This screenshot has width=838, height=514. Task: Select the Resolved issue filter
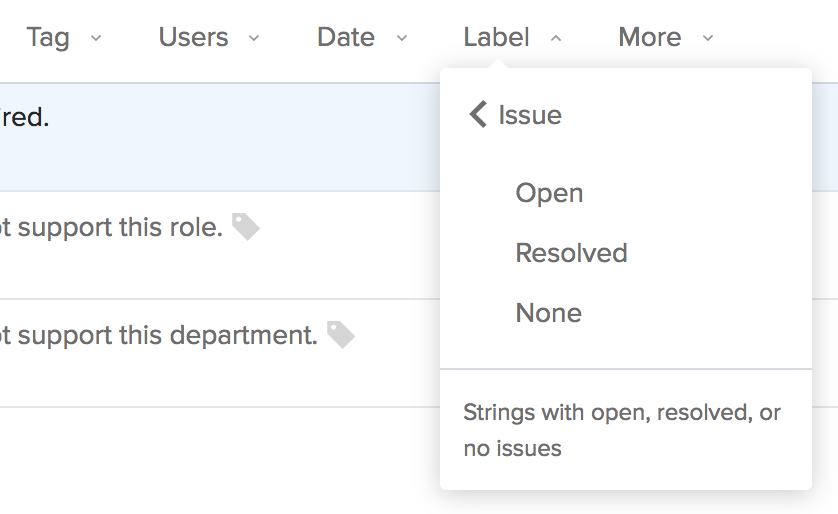571,253
